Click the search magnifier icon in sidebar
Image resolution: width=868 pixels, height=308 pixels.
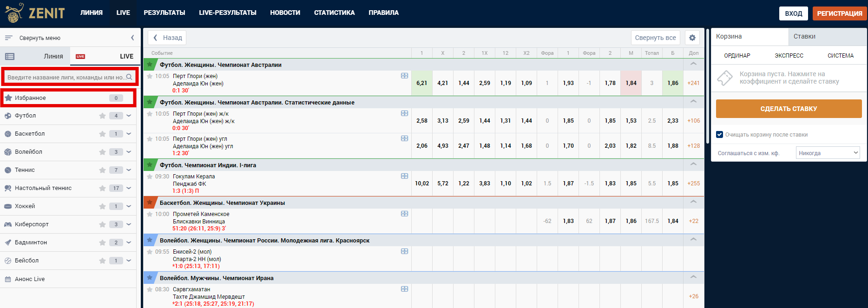129,77
